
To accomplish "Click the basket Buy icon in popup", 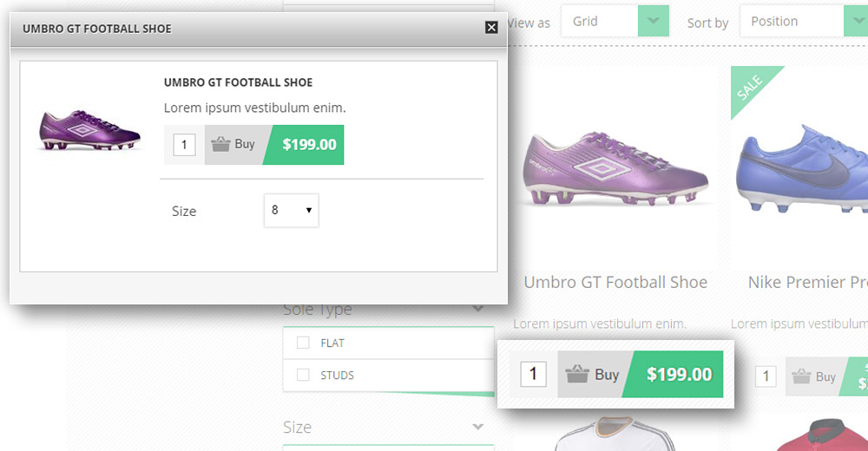I will [220, 144].
